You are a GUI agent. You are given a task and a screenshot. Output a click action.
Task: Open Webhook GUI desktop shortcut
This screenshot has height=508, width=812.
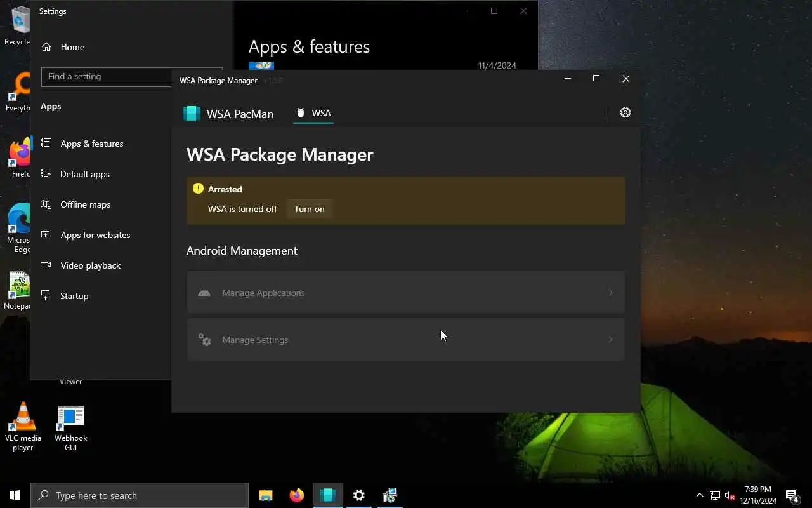click(x=70, y=429)
